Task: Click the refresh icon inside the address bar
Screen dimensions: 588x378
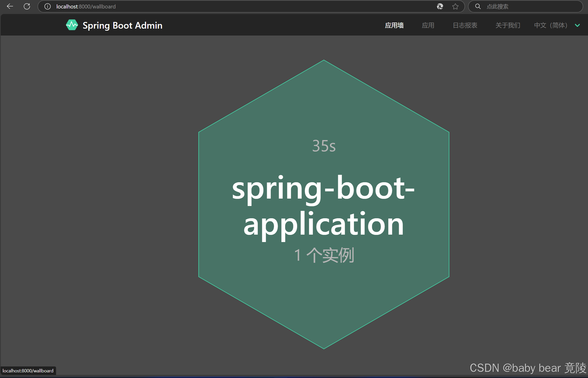Action: [x=440, y=6]
